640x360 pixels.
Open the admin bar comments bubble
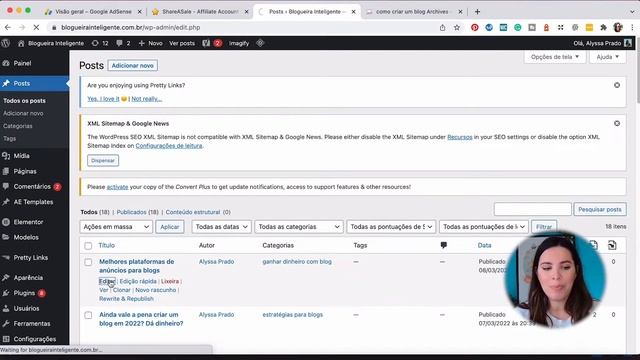coord(123,43)
